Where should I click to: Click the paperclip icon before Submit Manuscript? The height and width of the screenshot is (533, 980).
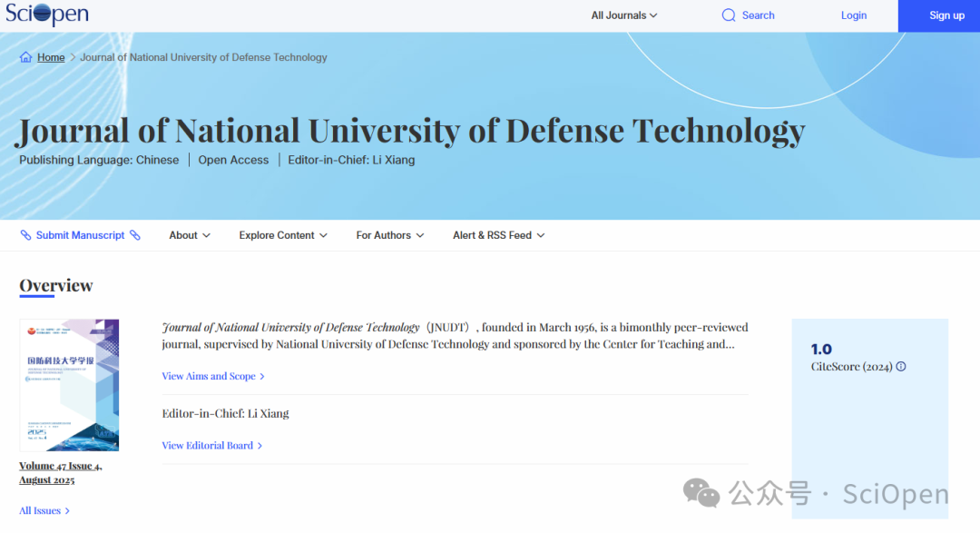point(25,235)
